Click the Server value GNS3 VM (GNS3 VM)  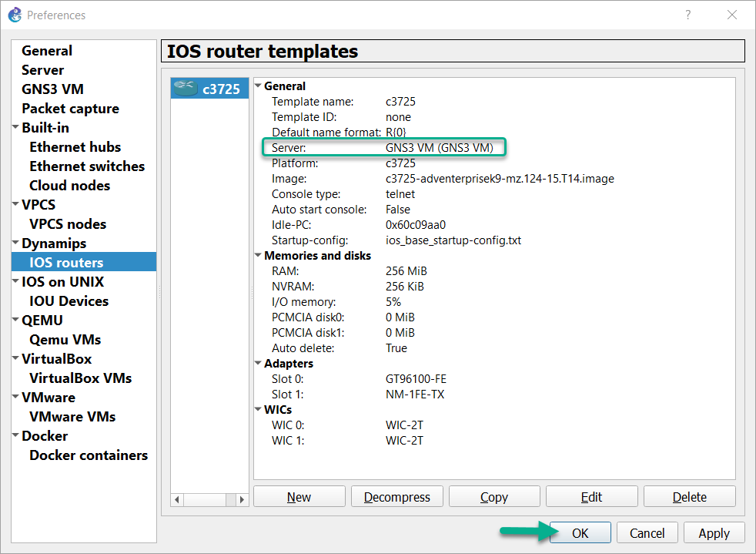[x=440, y=148]
